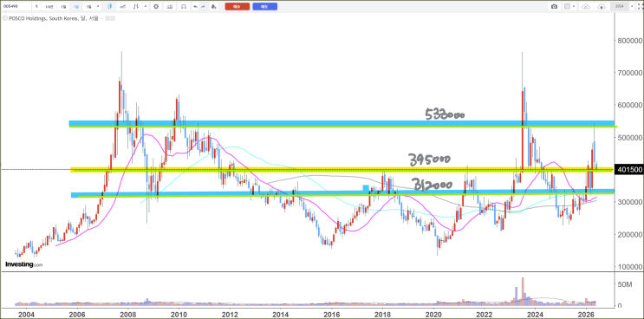Viewport: 644px width, 319px height.
Task: Expand the layout square dropdown arrow
Action: [x=574, y=6]
